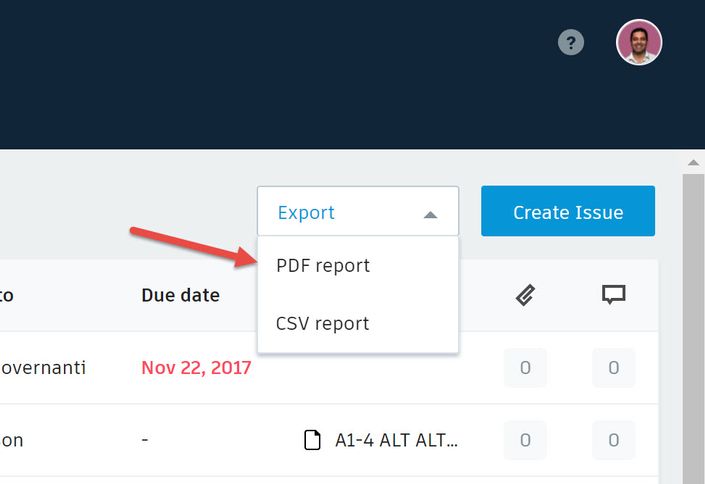
Task: Sort by the Due date column header
Action: [180, 295]
